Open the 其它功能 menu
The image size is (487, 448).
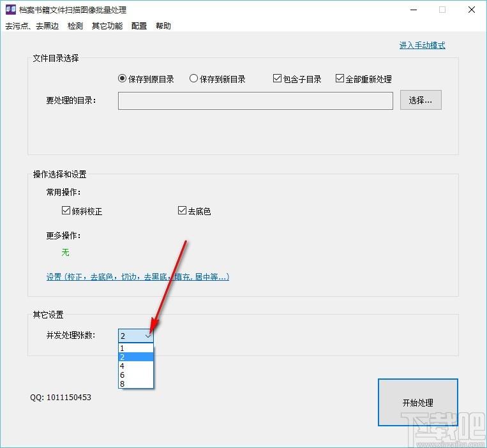click(x=107, y=26)
